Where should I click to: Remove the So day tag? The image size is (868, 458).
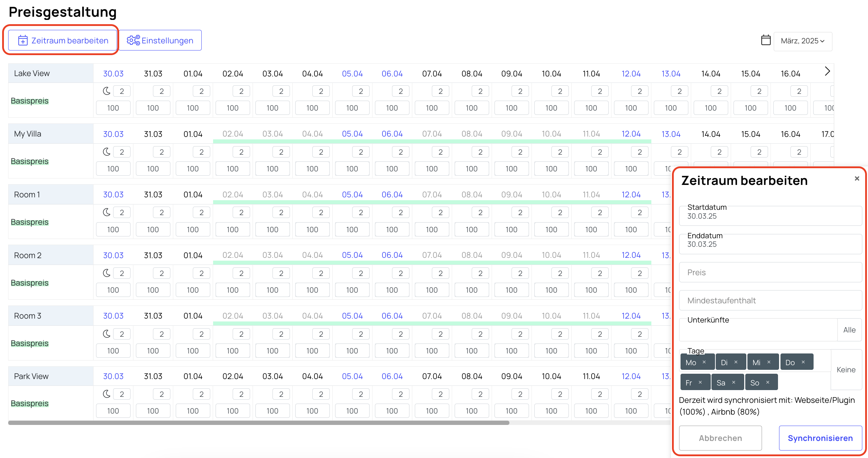click(768, 382)
